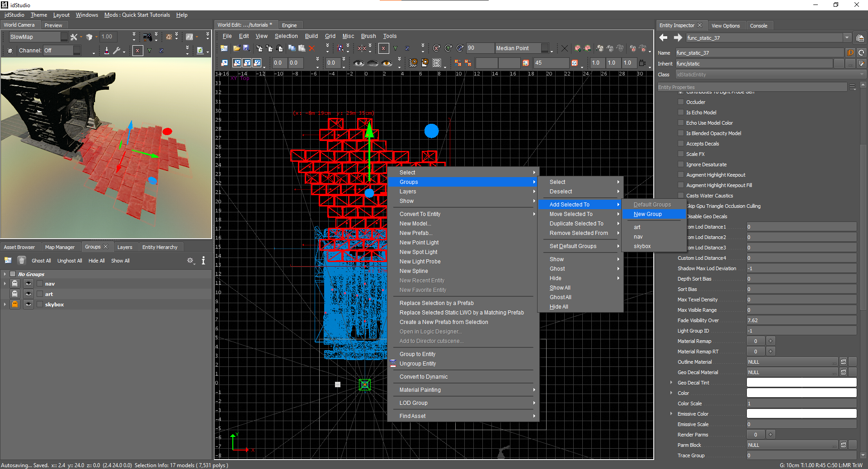Go back with Entity Inspector left arrow

point(663,38)
